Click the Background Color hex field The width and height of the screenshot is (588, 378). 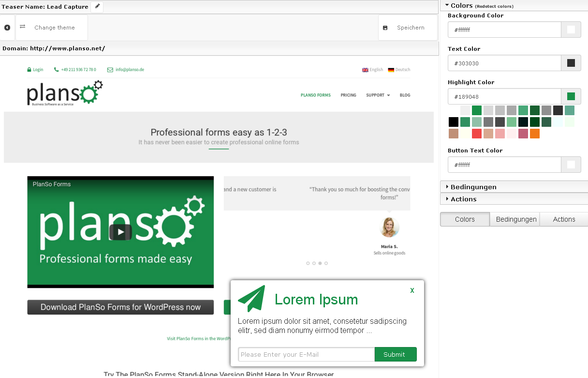[x=504, y=30]
